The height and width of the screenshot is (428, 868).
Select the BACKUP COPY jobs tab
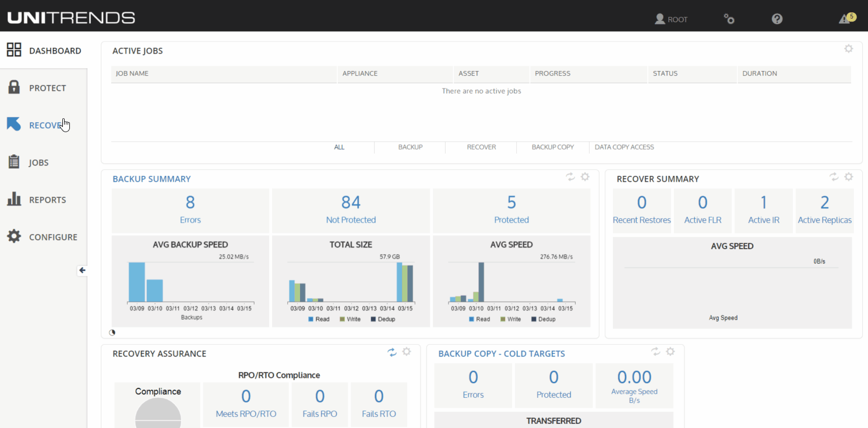click(553, 147)
